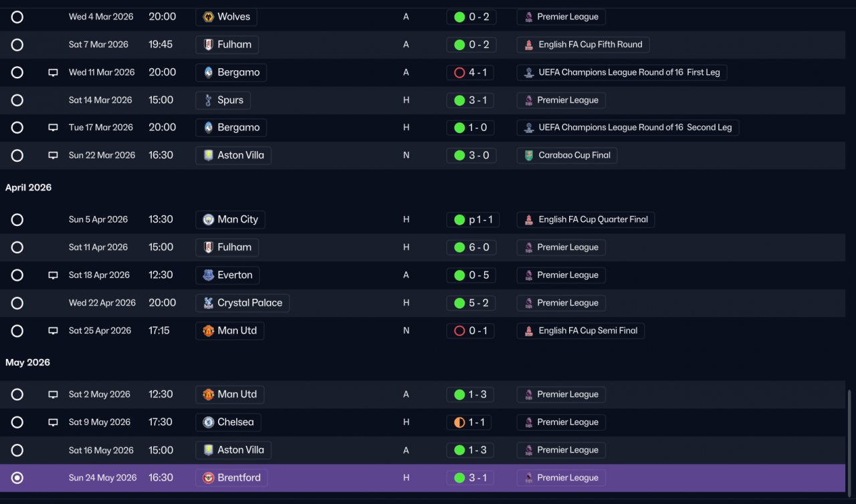Viewport: 856px width, 504px height.
Task: Click the Wolves club badge icon
Action: coord(208,17)
